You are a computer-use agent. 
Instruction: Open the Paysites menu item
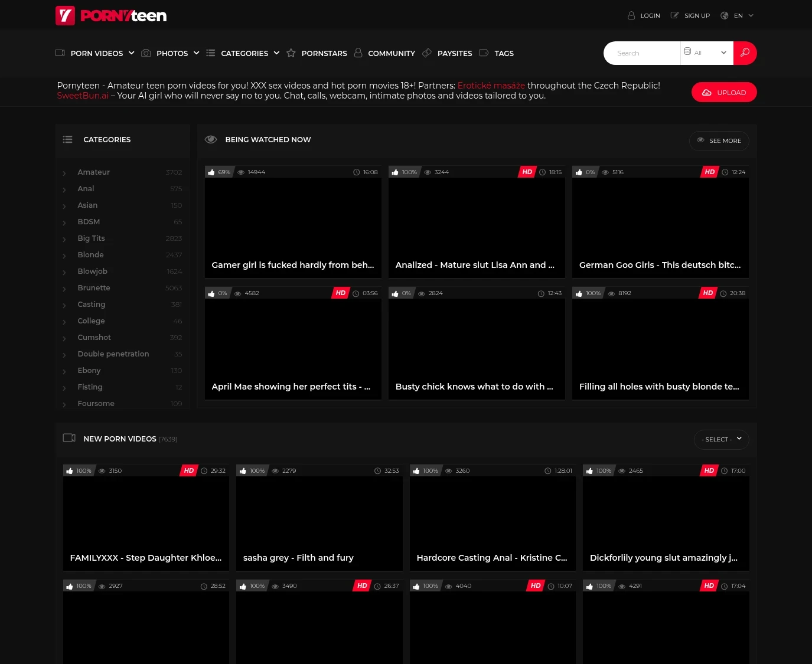pos(455,53)
